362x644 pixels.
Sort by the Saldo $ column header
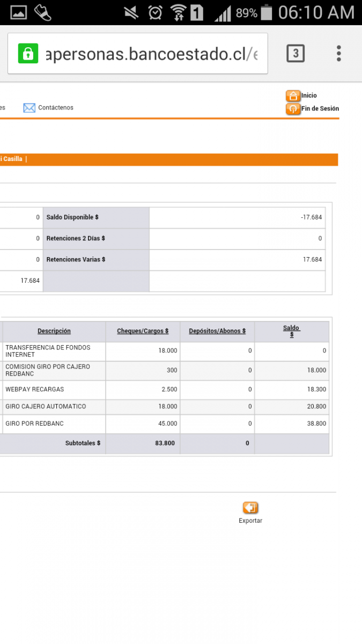(292, 331)
